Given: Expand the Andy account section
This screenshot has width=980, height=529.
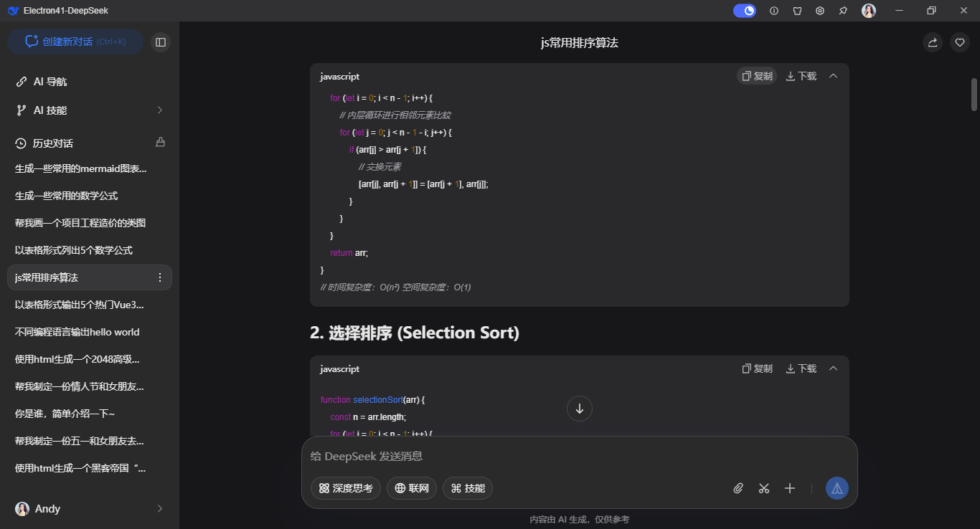Looking at the screenshot, I should (89, 508).
